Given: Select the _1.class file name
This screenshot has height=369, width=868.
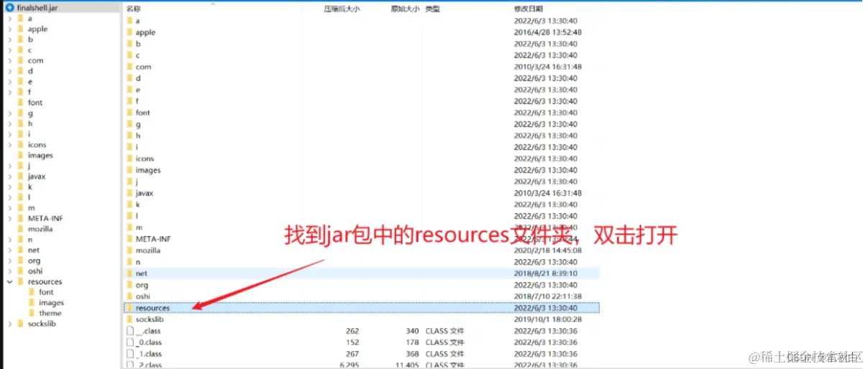Looking at the screenshot, I should [x=149, y=355].
